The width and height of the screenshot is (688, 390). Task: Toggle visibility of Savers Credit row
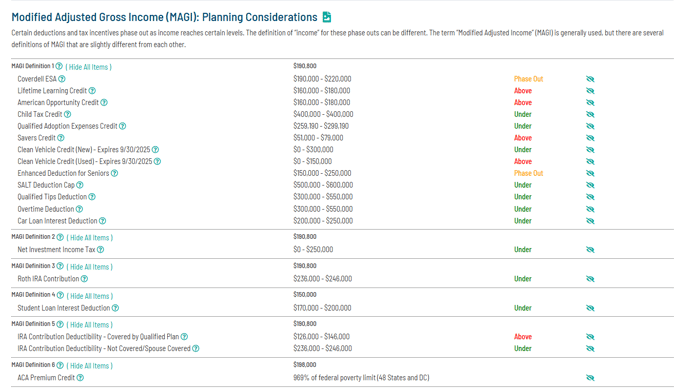(x=590, y=138)
